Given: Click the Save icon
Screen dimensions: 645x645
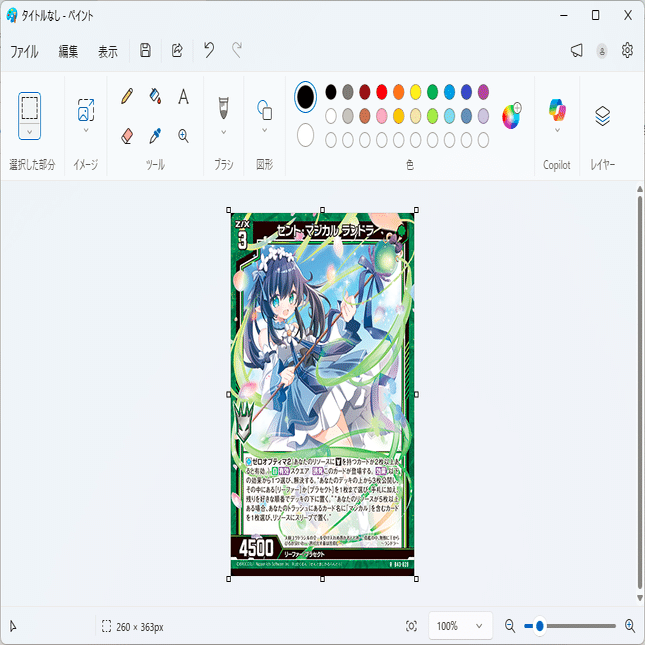Looking at the screenshot, I should pos(145,51).
